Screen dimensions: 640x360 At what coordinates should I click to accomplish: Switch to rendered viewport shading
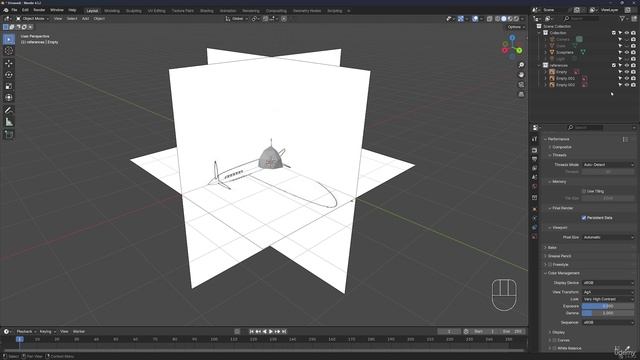[x=516, y=19]
